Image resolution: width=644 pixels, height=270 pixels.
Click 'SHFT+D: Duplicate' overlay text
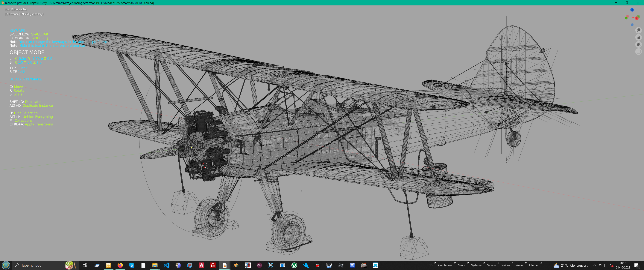point(25,102)
